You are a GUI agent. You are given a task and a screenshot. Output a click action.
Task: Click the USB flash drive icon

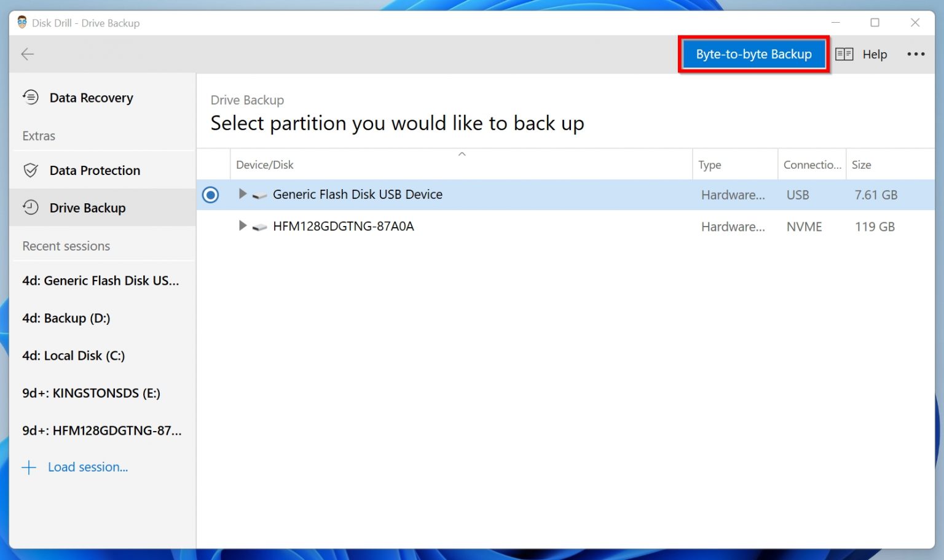(x=259, y=195)
